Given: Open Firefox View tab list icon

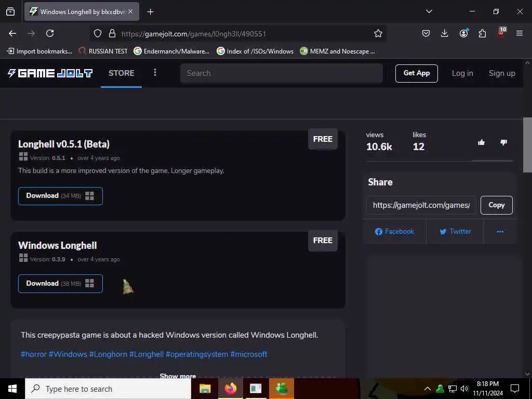Looking at the screenshot, I should coord(10,11).
